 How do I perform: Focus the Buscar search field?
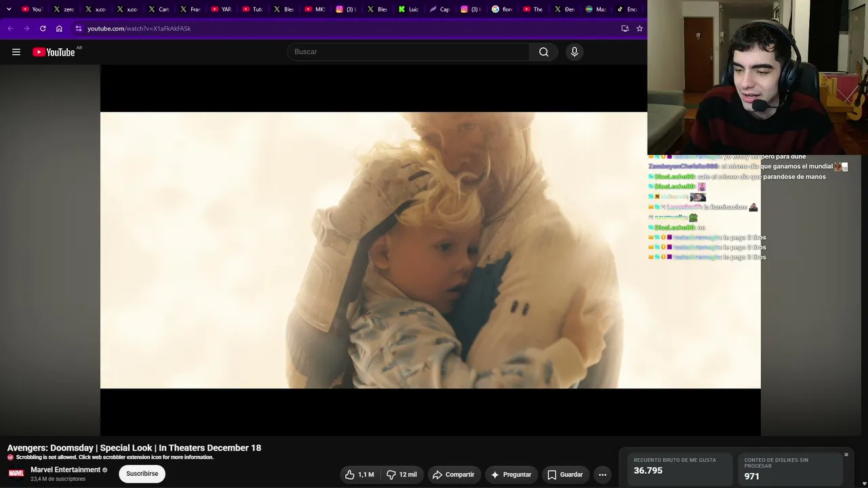[409, 52]
